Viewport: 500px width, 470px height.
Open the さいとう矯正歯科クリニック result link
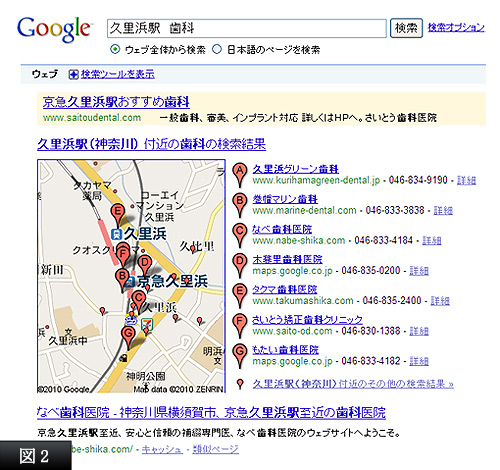[307, 319]
